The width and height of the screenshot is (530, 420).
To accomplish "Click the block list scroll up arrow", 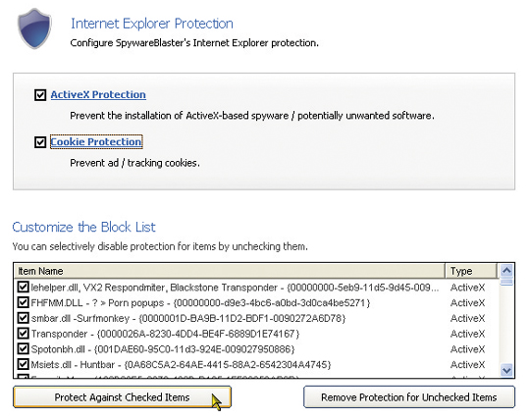I will point(506,270).
